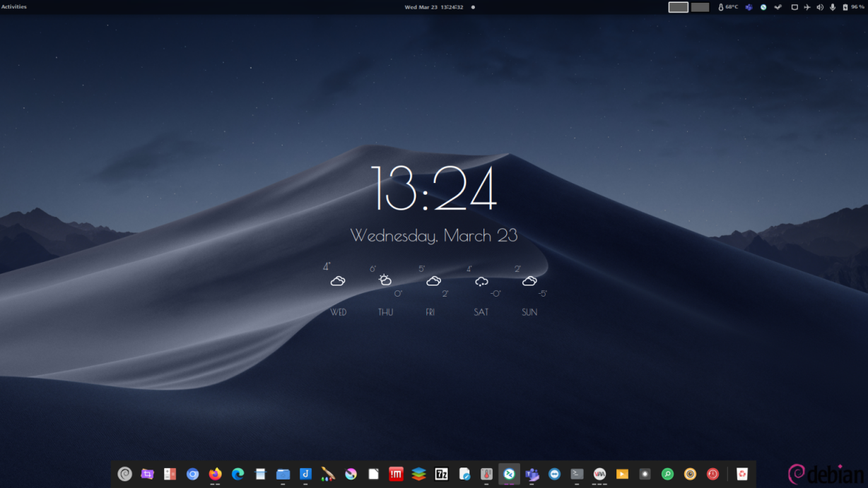Toggle airplane mode indicator in top bar
Viewport: 868px width, 488px height.
pos(807,7)
